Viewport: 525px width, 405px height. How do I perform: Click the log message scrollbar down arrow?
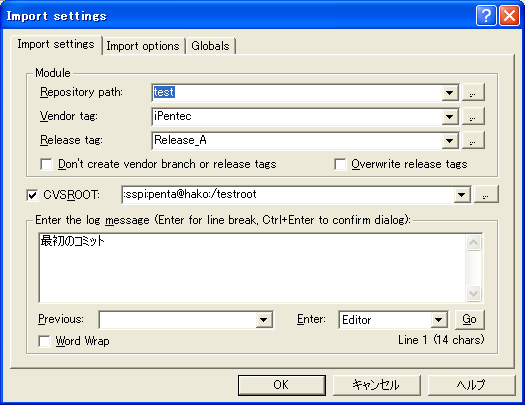(x=473, y=294)
